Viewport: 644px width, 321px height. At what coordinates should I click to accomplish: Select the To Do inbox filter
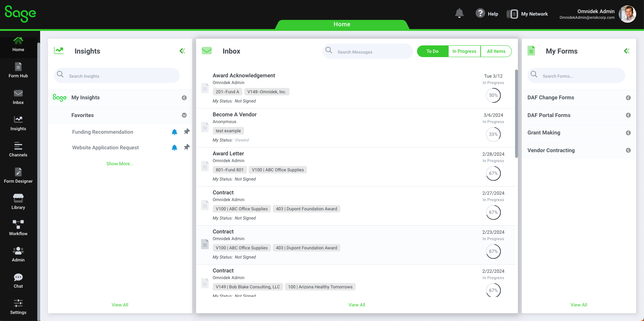point(433,51)
